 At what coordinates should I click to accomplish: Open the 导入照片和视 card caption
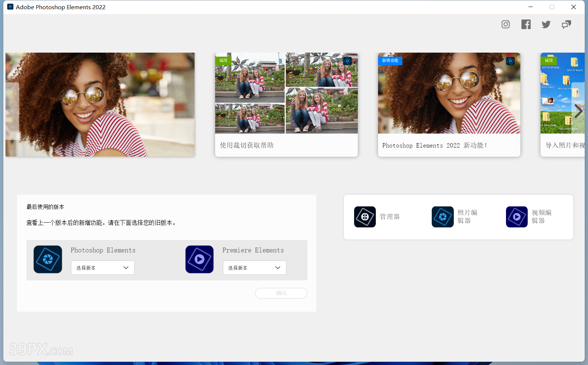point(565,145)
